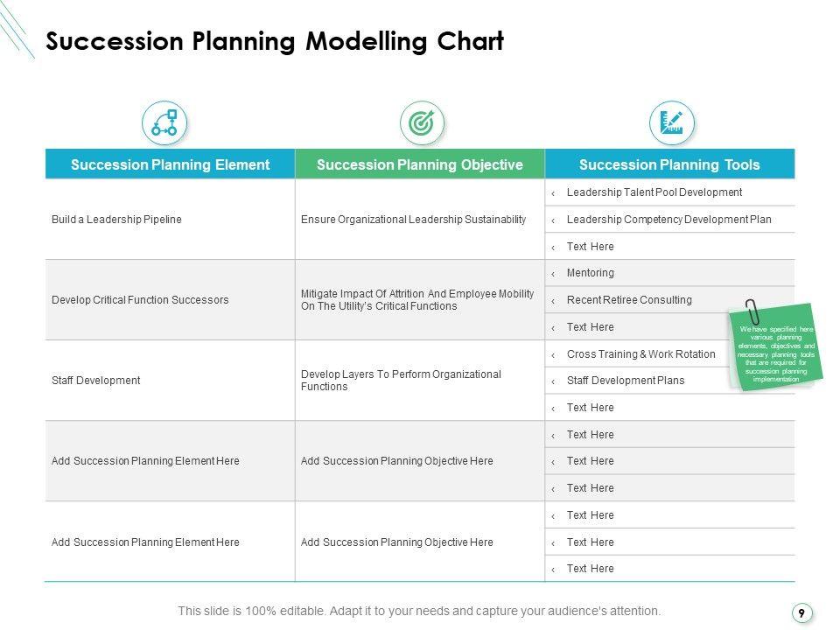The width and height of the screenshot is (840, 630).
Task: Select Recent Retiree Consulting row
Action: [x=629, y=300]
